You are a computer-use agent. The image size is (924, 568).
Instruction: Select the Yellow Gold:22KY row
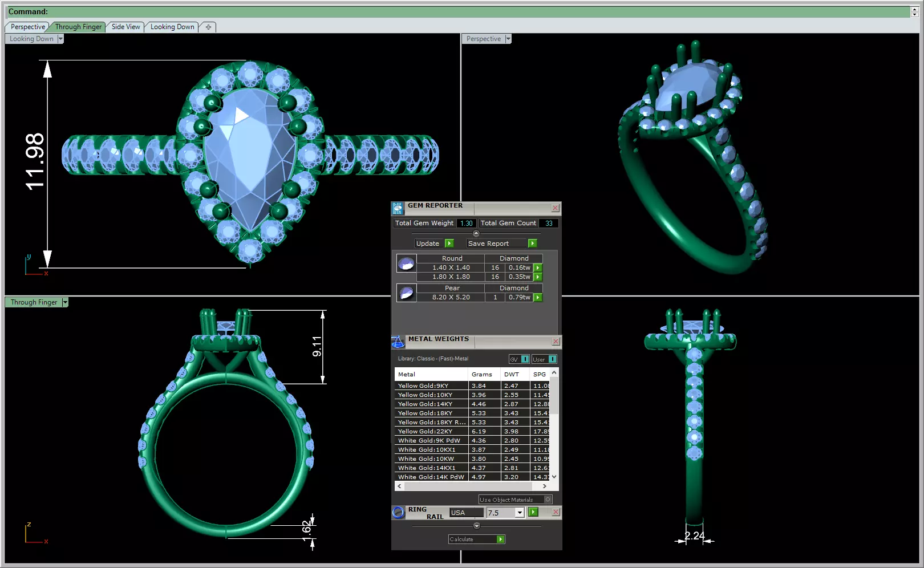pos(473,432)
